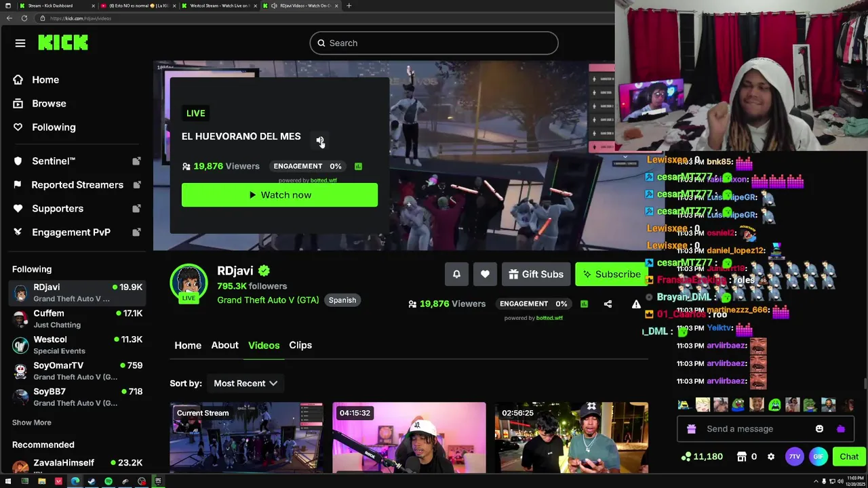Open RDjavi profile avatar
Screen dimensions: 868x488
(x=189, y=283)
